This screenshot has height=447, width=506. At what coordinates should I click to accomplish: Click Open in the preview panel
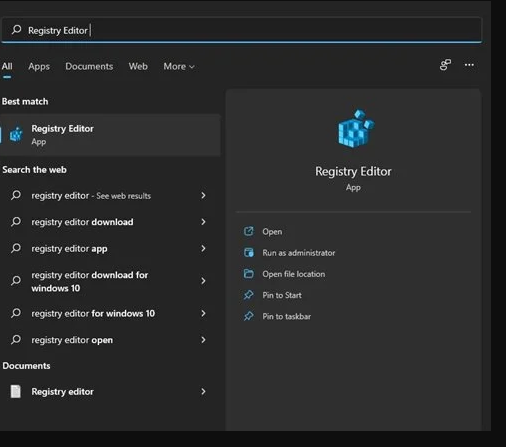click(272, 232)
